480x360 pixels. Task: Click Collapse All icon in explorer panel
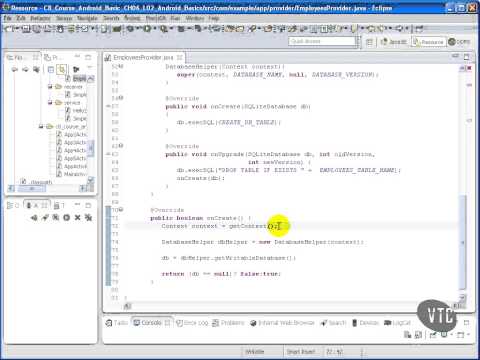(x=51, y=69)
